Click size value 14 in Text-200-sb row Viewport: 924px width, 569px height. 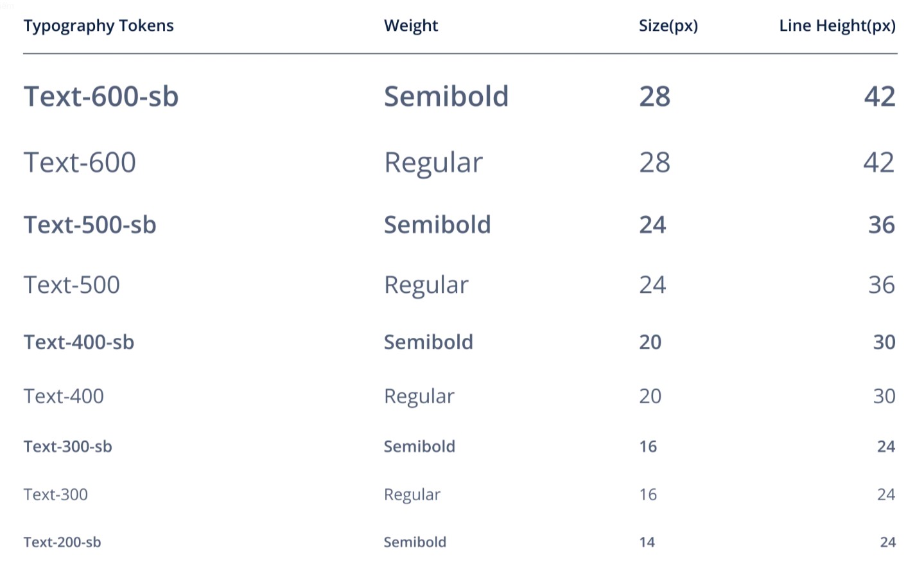[647, 542]
